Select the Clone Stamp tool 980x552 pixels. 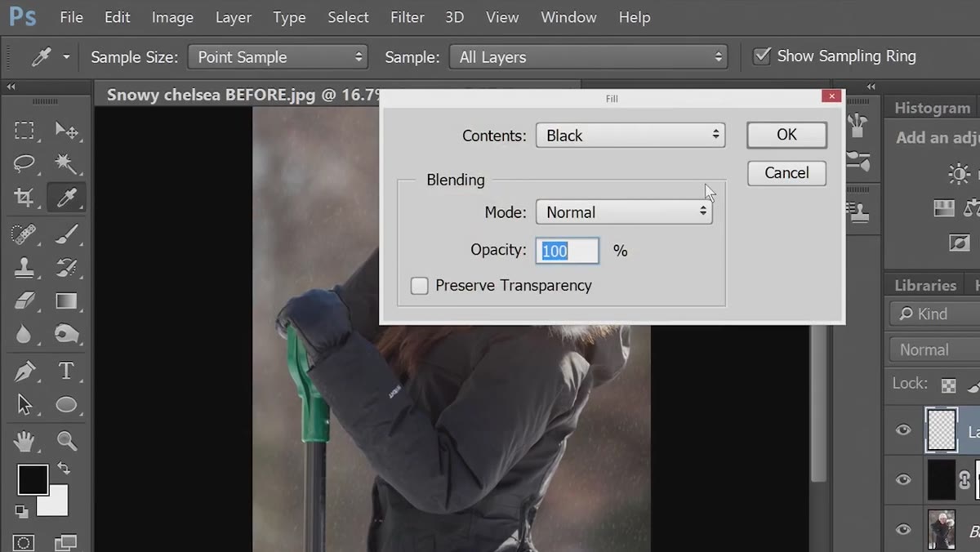pos(24,268)
